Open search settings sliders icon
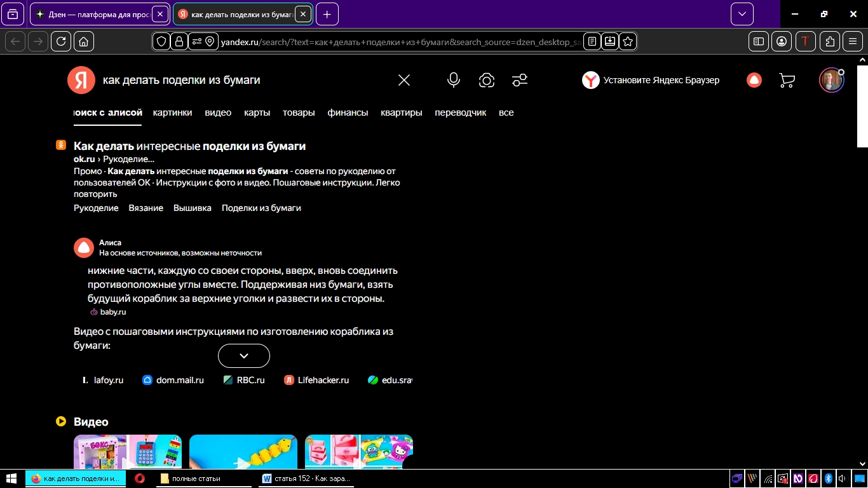Viewport: 868px width, 488px height. (520, 80)
